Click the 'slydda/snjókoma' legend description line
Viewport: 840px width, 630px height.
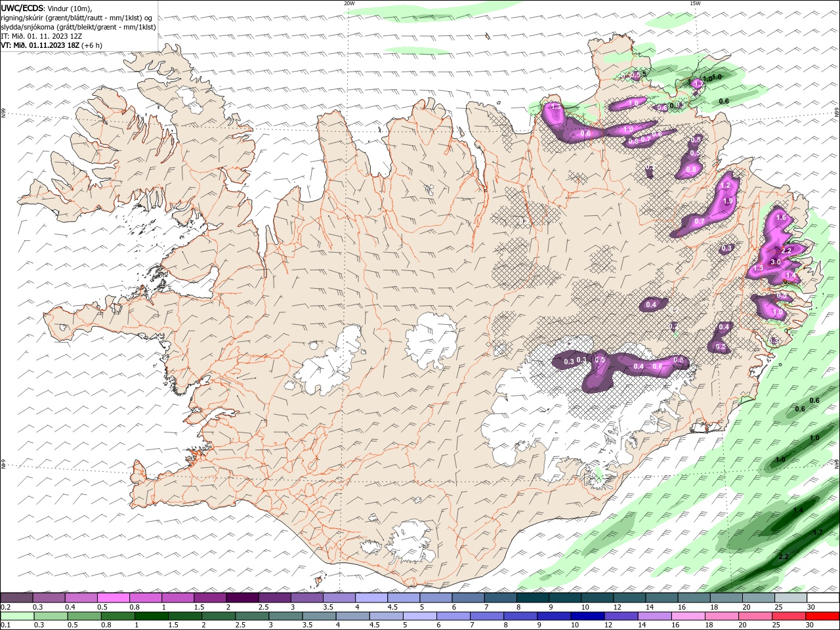tap(78, 27)
